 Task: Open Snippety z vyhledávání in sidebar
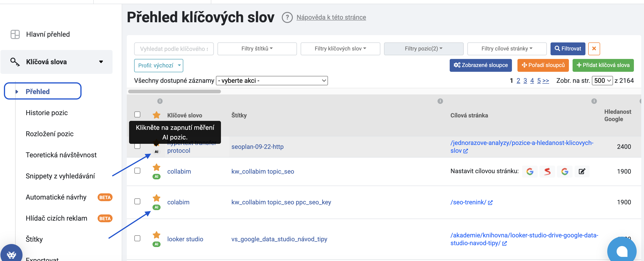pyautogui.click(x=60, y=176)
